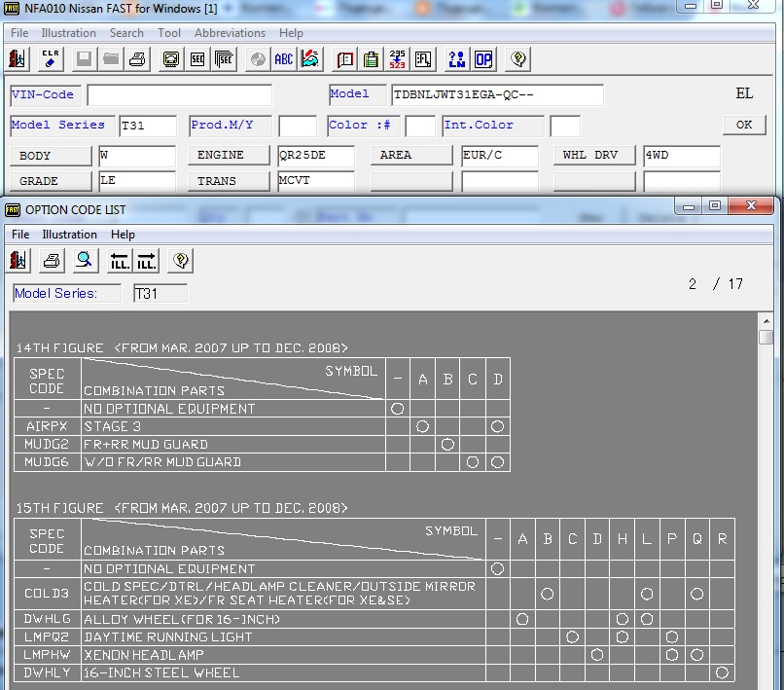Open the Search menu
The image size is (784, 690).
126,33
